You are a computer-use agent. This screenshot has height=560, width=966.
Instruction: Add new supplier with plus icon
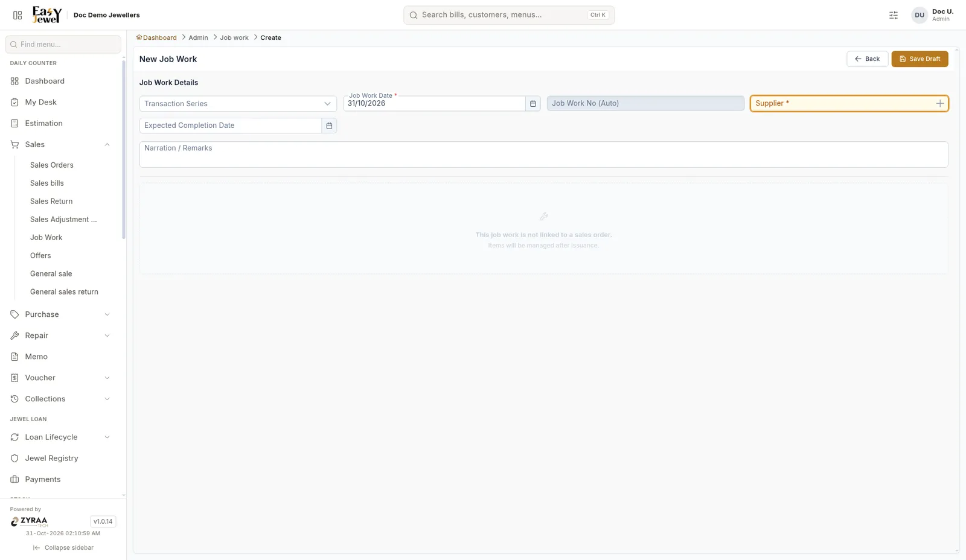pos(940,104)
